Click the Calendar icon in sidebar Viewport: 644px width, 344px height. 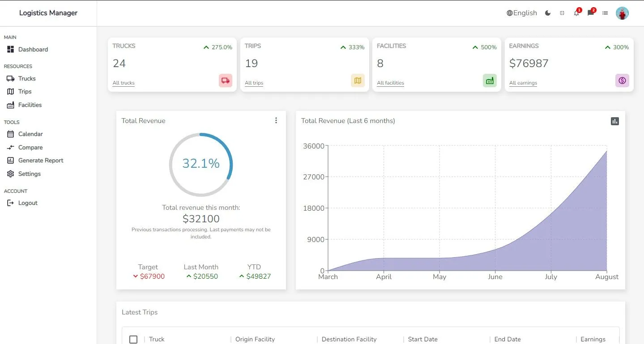point(11,134)
